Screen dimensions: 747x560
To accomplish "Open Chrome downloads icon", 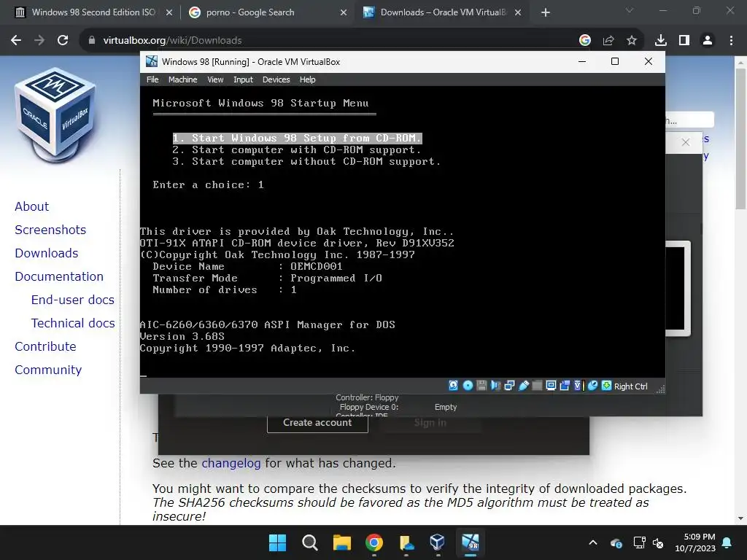I will click(x=660, y=41).
